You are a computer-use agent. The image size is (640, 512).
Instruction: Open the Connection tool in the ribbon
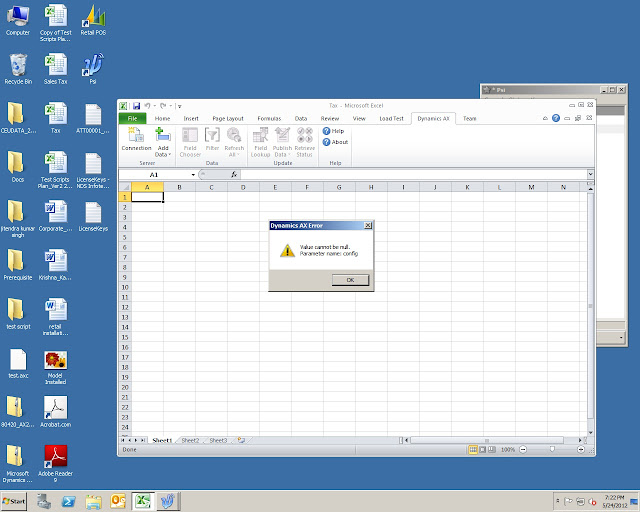tap(136, 139)
